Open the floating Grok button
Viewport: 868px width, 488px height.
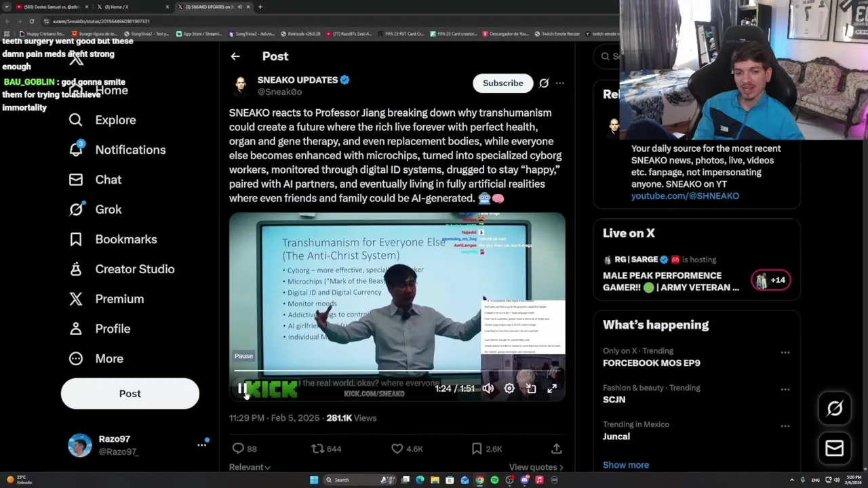(834, 408)
